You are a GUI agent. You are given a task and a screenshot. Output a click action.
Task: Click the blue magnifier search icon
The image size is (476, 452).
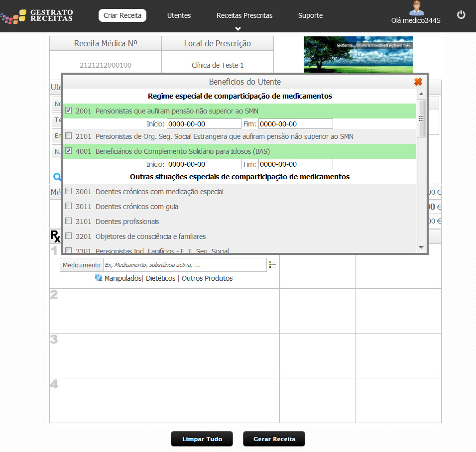click(57, 176)
